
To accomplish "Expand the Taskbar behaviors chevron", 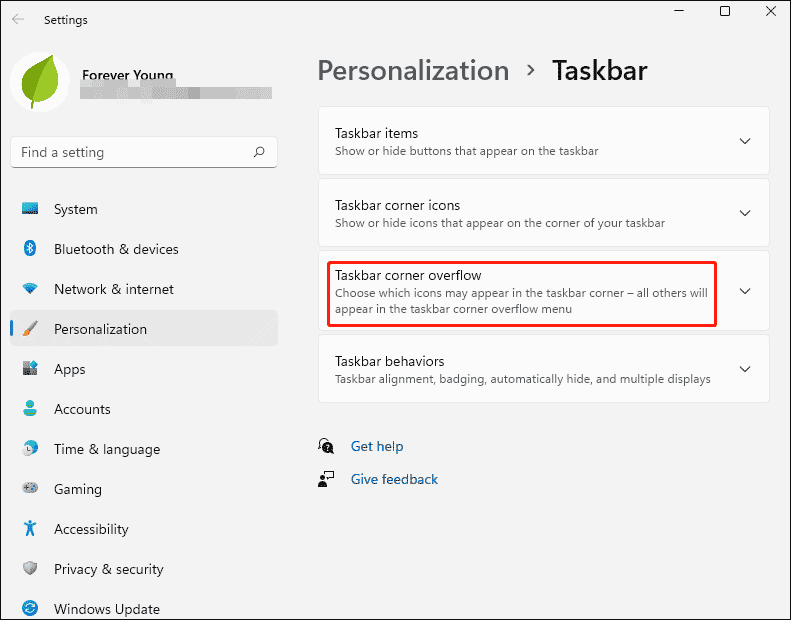I will point(745,369).
